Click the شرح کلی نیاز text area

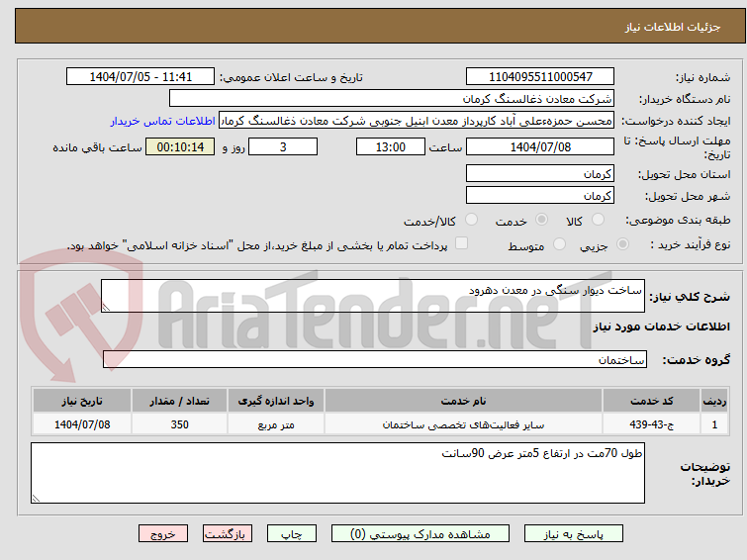[x=373, y=296]
